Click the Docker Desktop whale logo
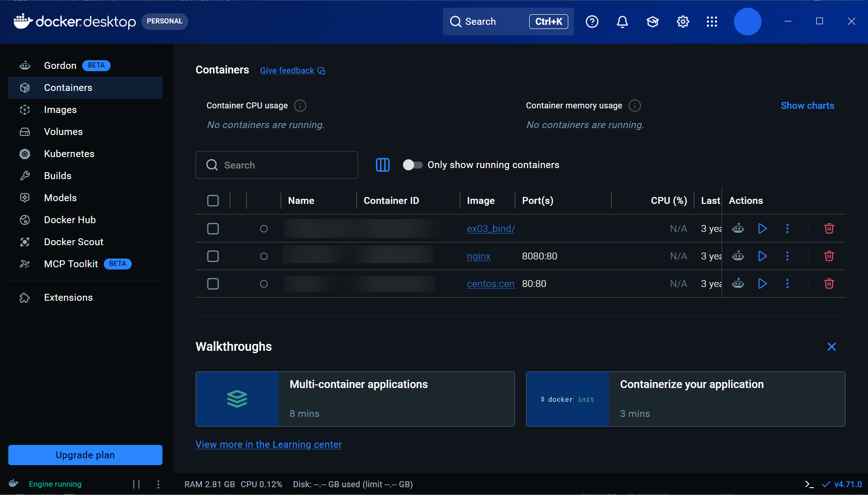This screenshot has width=868, height=495. pyautogui.click(x=23, y=21)
